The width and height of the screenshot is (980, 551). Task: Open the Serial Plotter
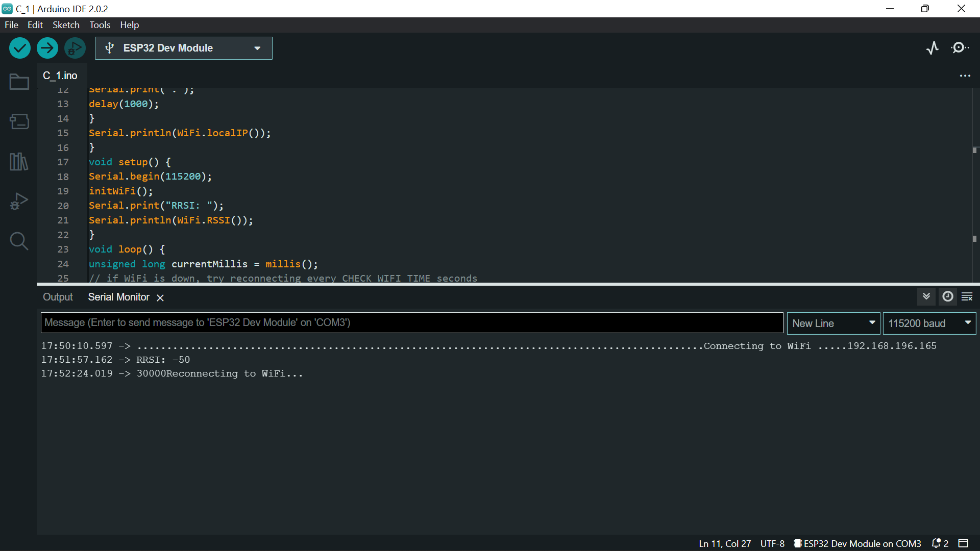click(x=933, y=47)
